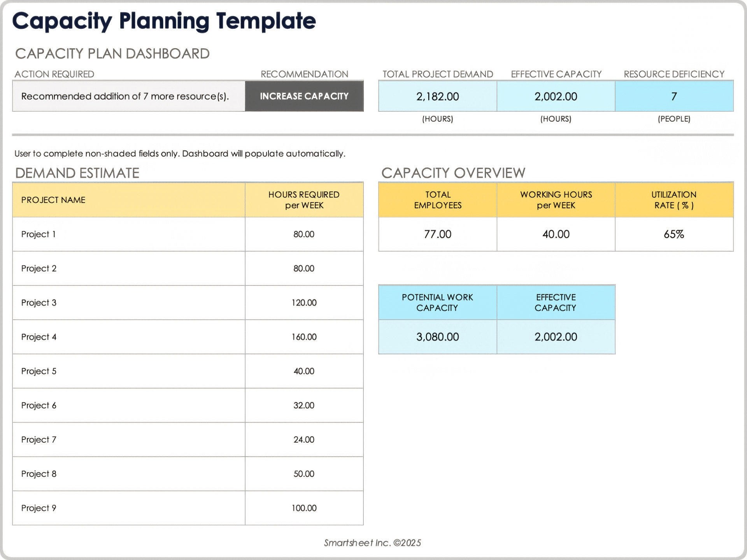Select the HOURS REQUIRED per WEEK header
Viewport: 747px width, 560px height.
pos(304,200)
